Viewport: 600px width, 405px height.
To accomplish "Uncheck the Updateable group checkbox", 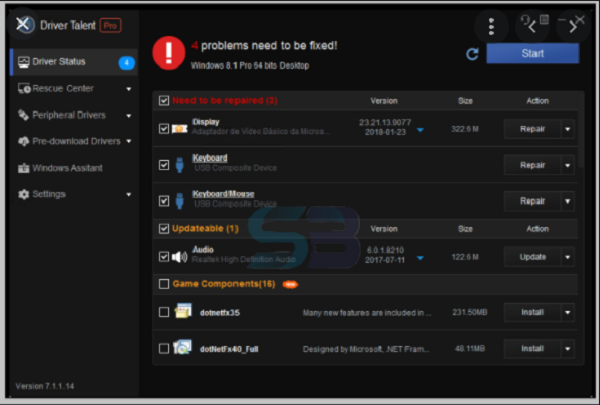I will pyautogui.click(x=164, y=229).
